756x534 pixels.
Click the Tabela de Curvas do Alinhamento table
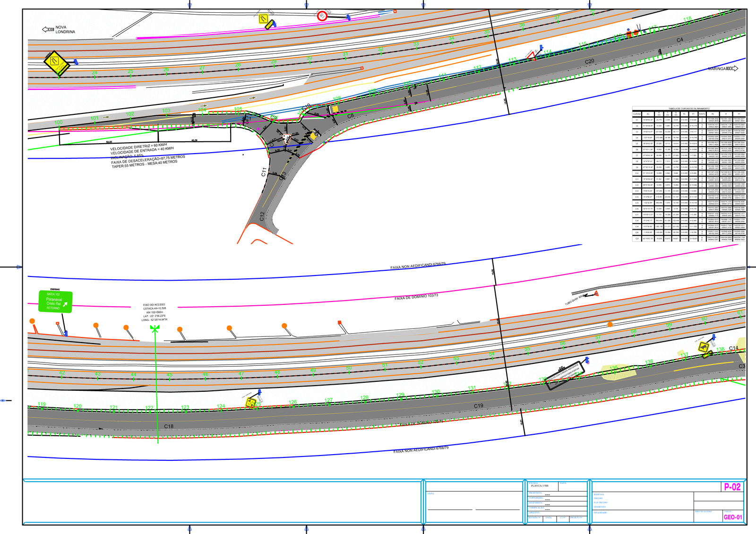pyautogui.click(x=688, y=175)
